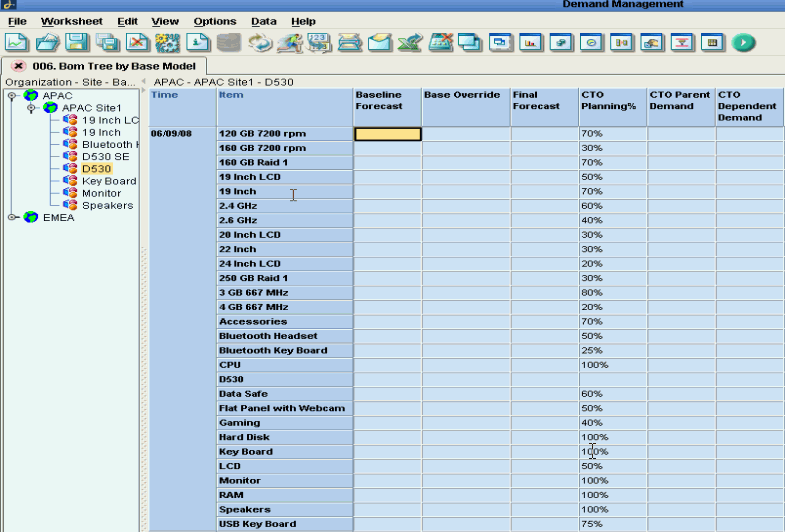Viewport: 785px width, 532px height.
Task: Click the 160 GB Raid 1 item row
Action: (285, 163)
